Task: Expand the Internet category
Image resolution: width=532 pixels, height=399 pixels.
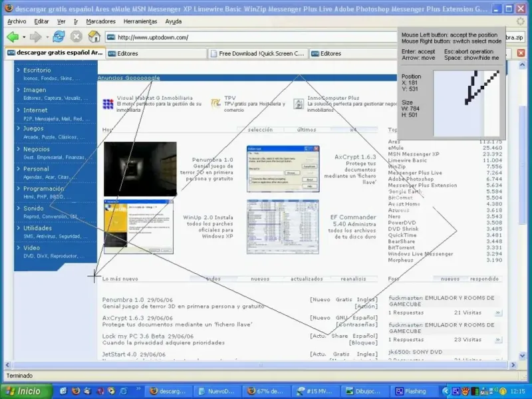Action: 35,110
